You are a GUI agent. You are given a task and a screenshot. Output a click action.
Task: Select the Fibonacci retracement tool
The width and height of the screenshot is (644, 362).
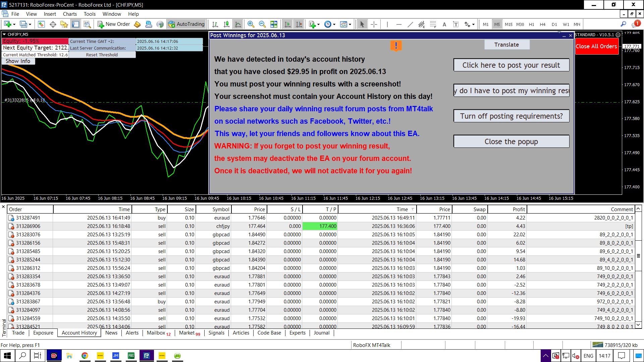[x=433, y=24]
